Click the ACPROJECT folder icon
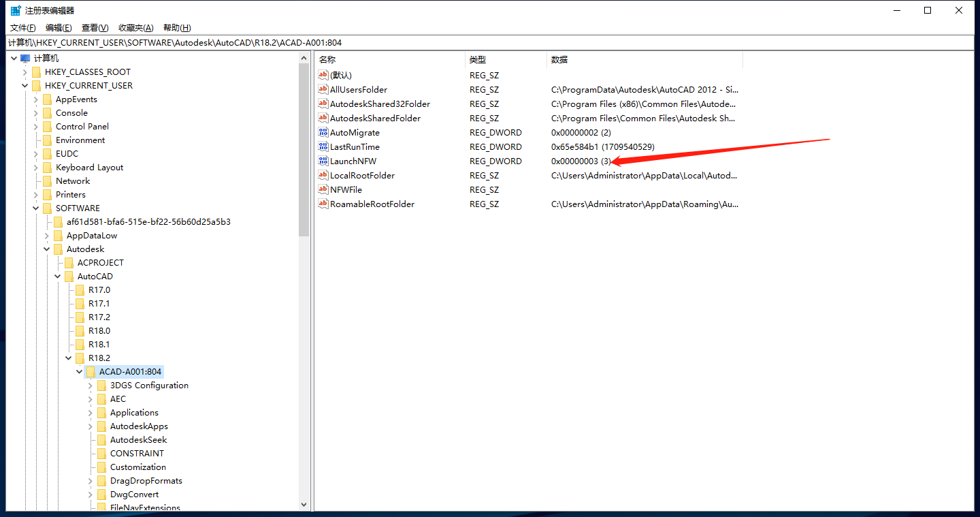This screenshot has height=517, width=980. point(69,263)
